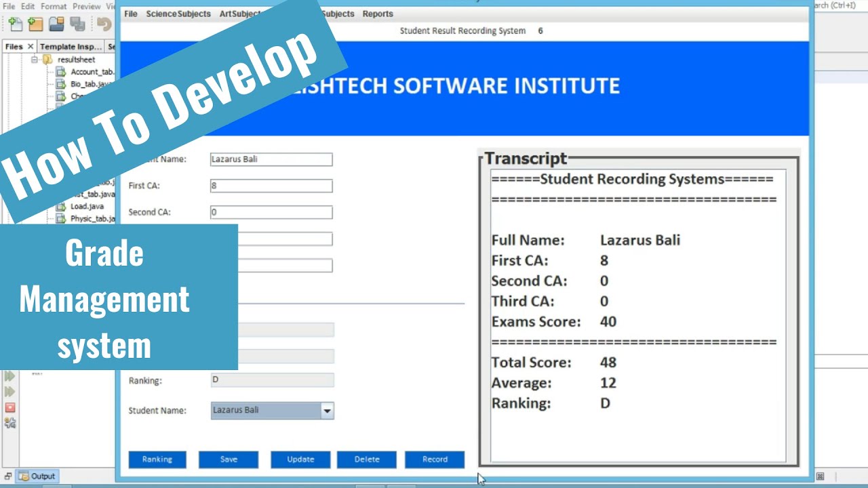Open the IDE File menu
Viewport: 868px width, 488px height.
[x=8, y=6]
